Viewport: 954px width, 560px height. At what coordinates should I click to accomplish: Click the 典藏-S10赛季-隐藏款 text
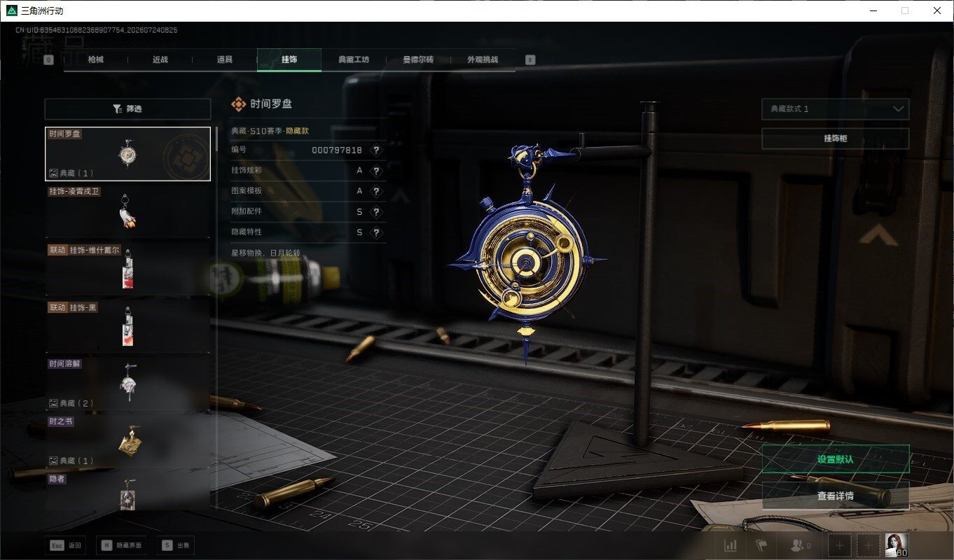pos(270,130)
